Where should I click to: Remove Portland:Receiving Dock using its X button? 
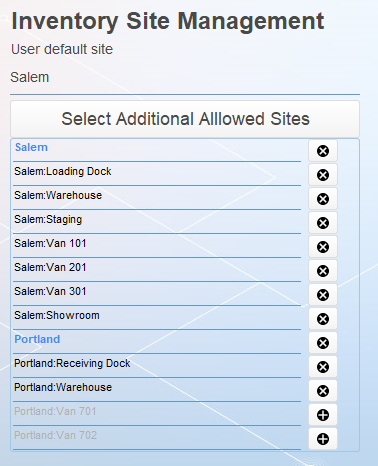coord(323,367)
